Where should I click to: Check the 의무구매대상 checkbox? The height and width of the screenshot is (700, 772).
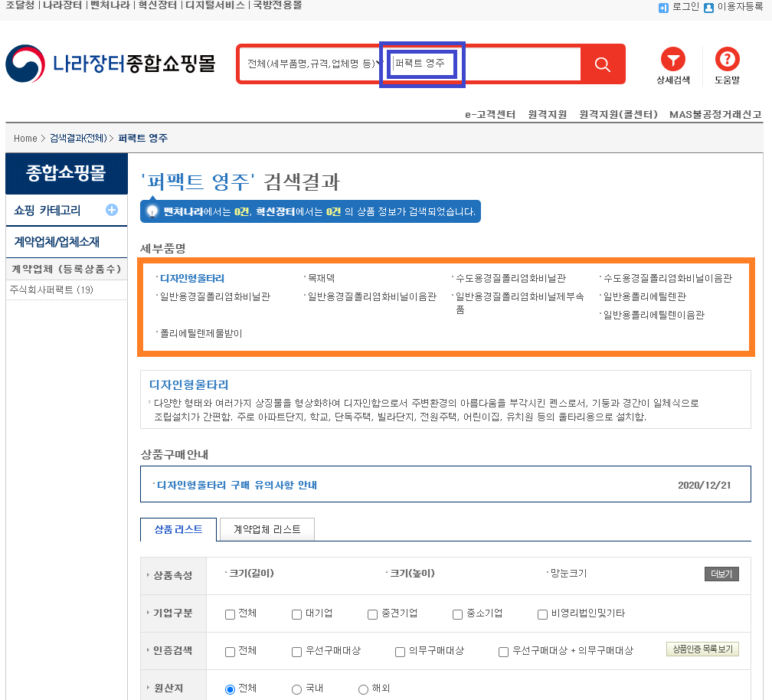coord(401,652)
